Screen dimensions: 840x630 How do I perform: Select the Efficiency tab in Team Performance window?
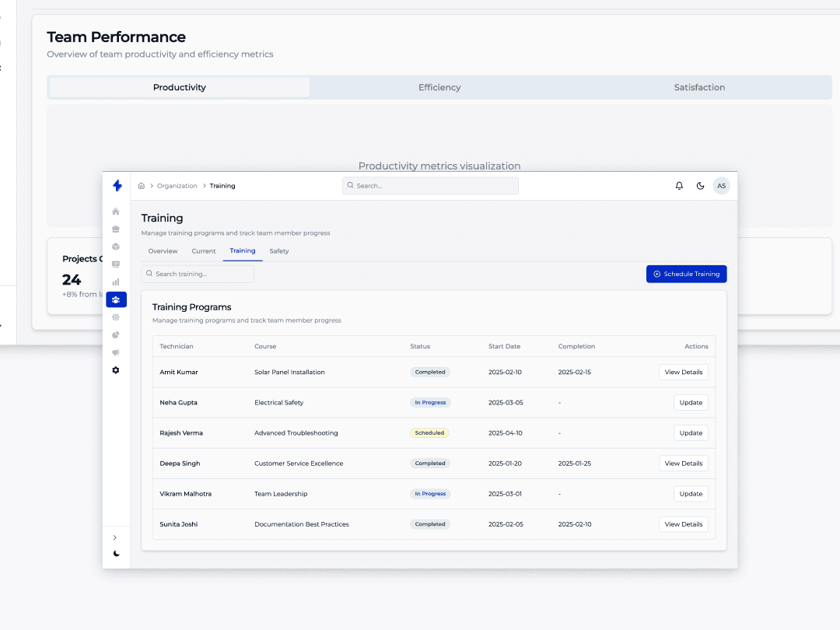[x=439, y=87]
